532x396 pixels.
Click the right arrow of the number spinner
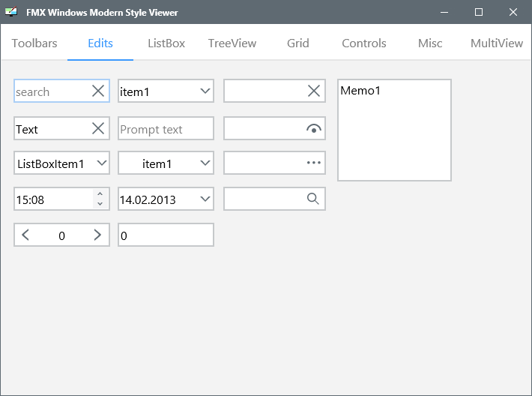click(97, 235)
